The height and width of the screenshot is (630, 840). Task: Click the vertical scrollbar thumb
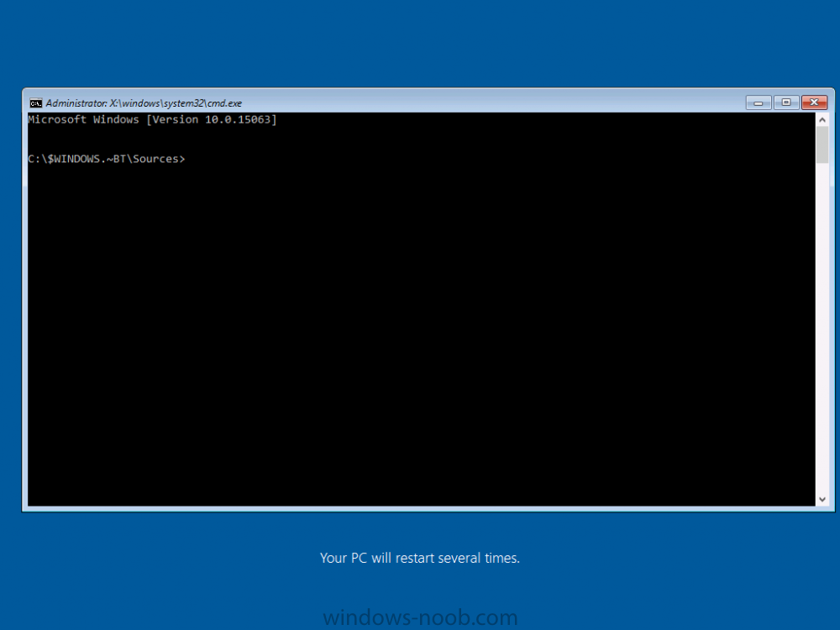822,145
